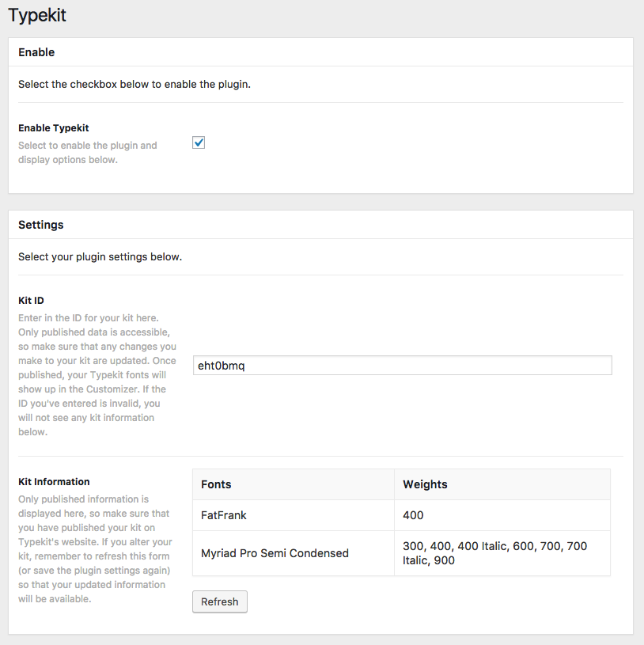Click the 400 weight value for FatFrank

click(413, 515)
